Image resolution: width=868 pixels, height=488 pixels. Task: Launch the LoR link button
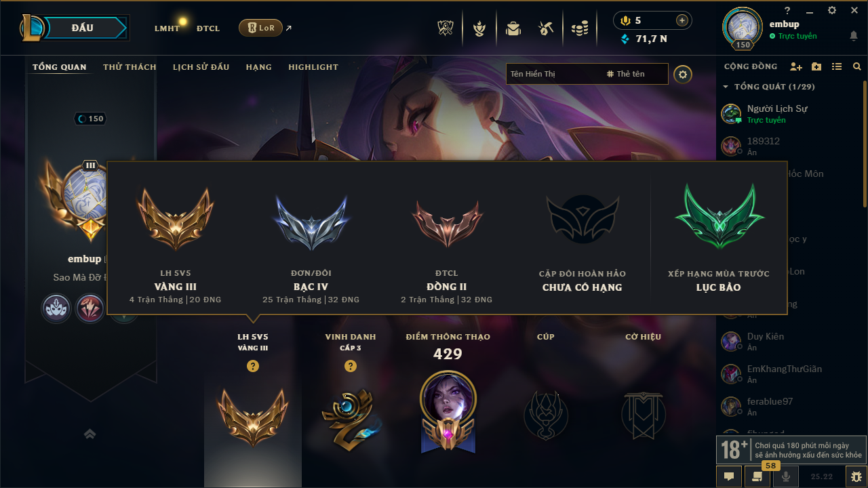click(x=261, y=28)
